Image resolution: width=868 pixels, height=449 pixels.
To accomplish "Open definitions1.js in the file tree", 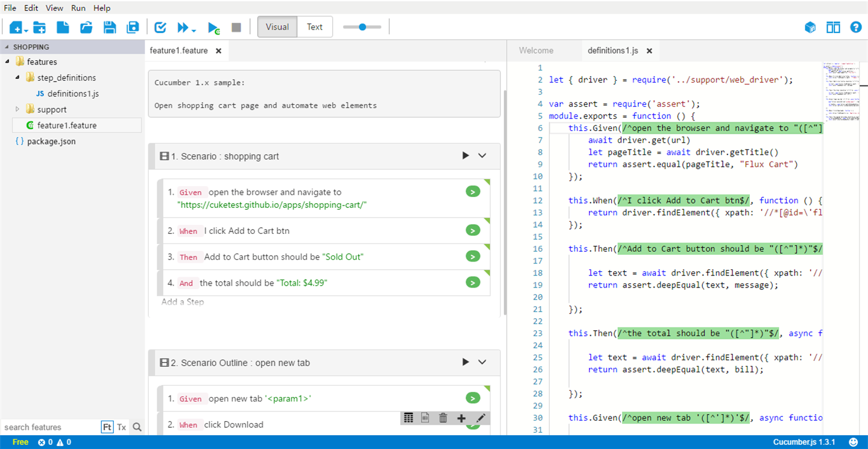I will 73,93.
